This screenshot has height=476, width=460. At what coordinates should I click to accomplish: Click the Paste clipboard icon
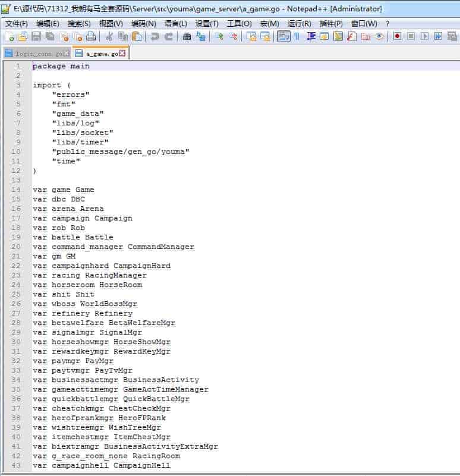137,37
